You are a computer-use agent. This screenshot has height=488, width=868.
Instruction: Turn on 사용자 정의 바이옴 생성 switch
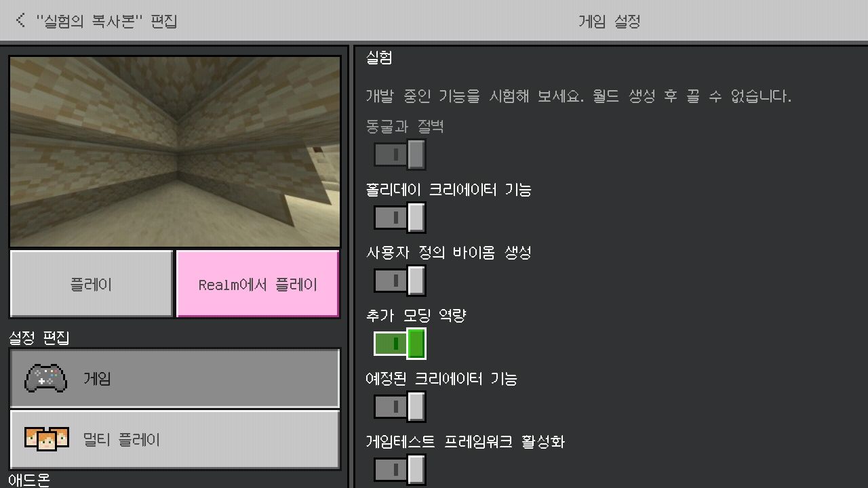pyautogui.click(x=399, y=281)
